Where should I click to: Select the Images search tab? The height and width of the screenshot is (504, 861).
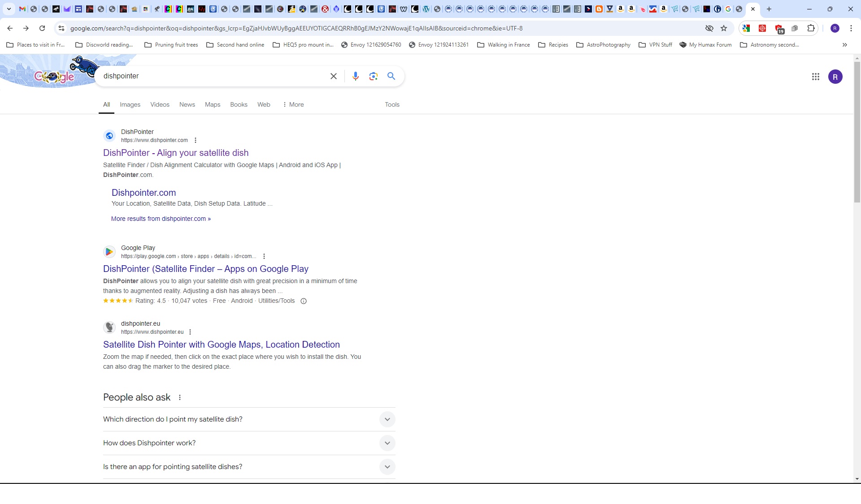(x=130, y=104)
